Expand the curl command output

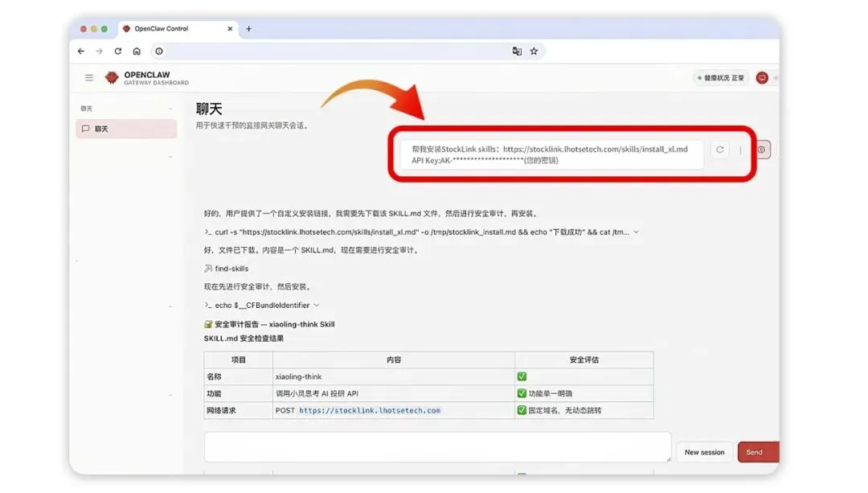636,232
